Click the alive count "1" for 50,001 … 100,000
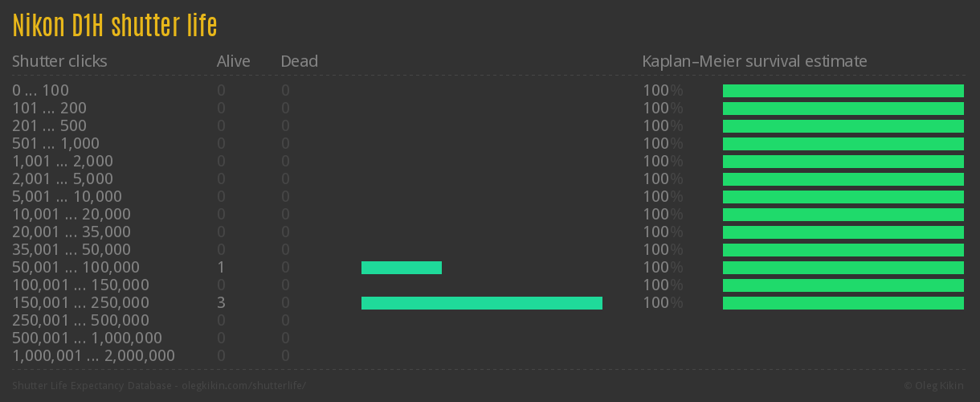 (221, 268)
